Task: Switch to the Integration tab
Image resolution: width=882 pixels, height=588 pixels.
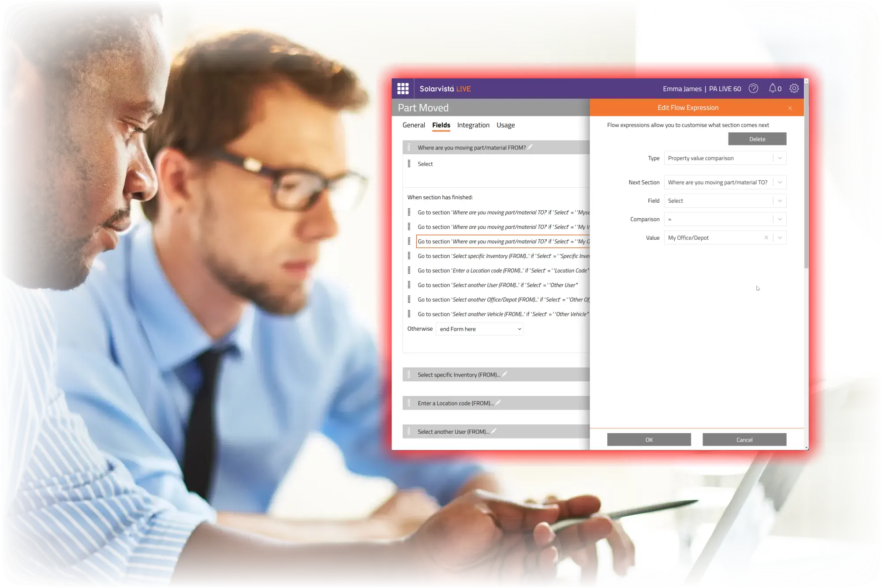Action: coord(473,125)
